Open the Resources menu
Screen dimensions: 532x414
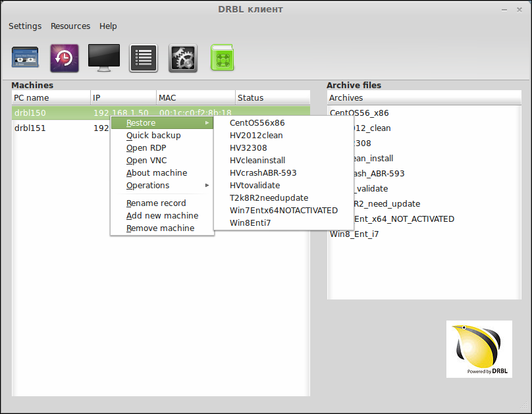[x=70, y=26]
